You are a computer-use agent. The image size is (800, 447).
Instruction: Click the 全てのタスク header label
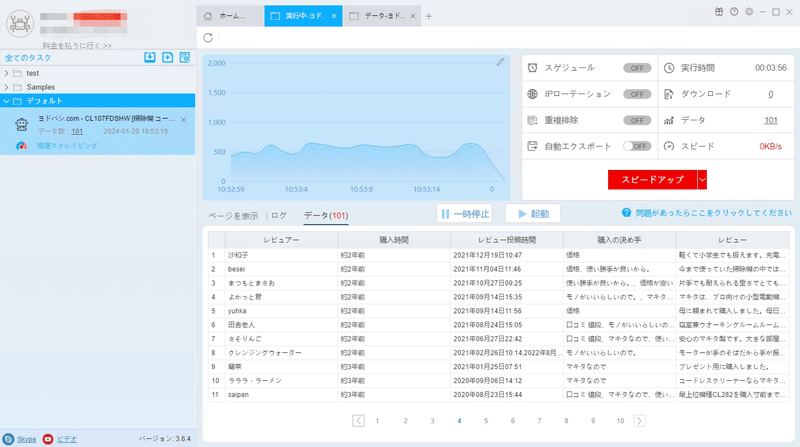pos(29,58)
